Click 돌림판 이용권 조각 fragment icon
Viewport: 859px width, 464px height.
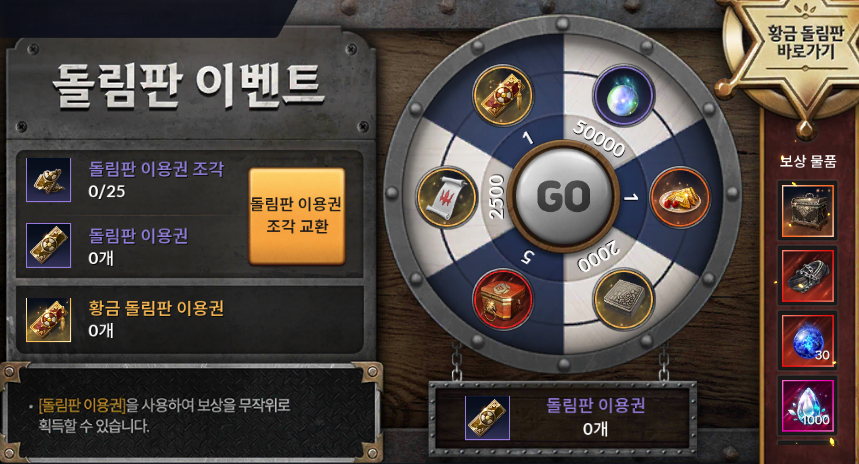pyautogui.click(x=49, y=180)
